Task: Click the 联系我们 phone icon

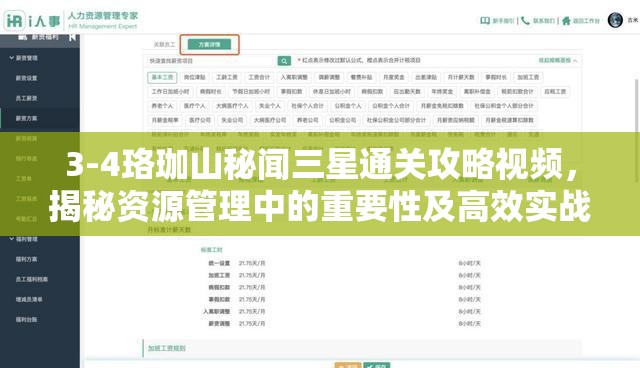Action: coord(525,20)
